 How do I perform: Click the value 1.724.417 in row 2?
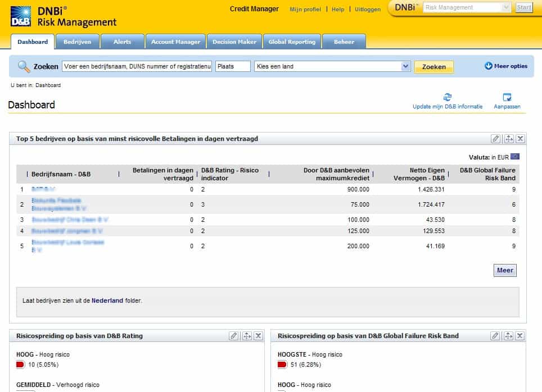(x=431, y=204)
